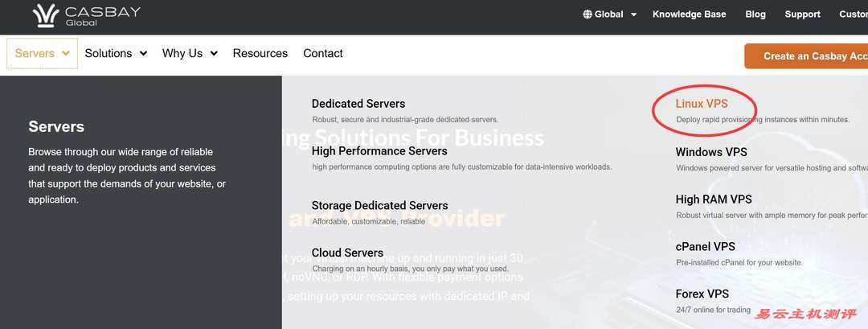Expand the Global region dropdown arrow

(633, 15)
